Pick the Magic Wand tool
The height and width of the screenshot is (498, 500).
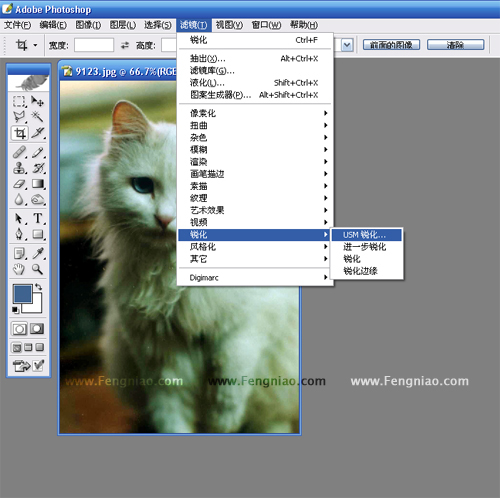pyautogui.click(x=37, y=117)
